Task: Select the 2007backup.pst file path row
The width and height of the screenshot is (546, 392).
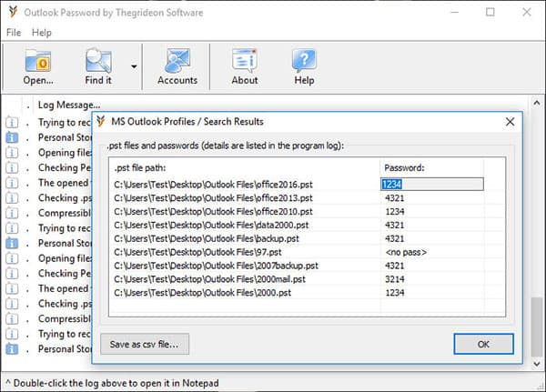Action: (216, 266)
